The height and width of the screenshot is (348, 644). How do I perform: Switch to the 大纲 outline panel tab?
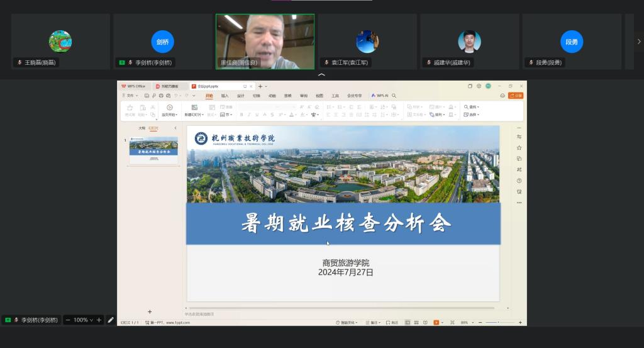[142, 128]
